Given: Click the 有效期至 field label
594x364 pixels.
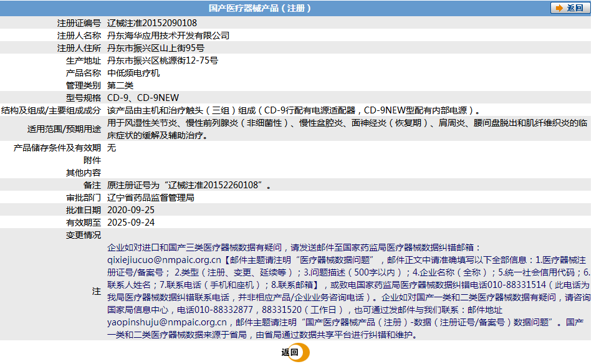Looking at the screenshot, I should coord(84,223).
